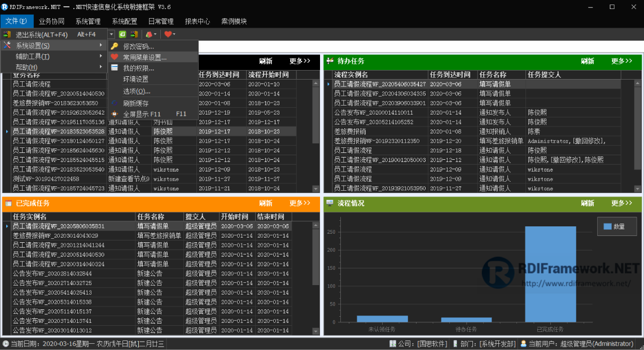The image size is (644, 350).
Task: Click the 已完成任务 bar in the chart
Action: tap(550, 274)
